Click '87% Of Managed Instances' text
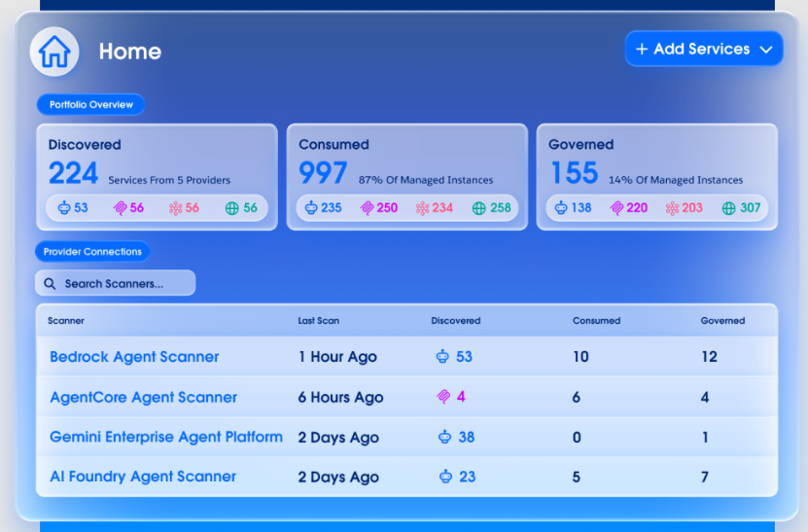The width and height of the screenshot is (808, 532). click(426, 180)
